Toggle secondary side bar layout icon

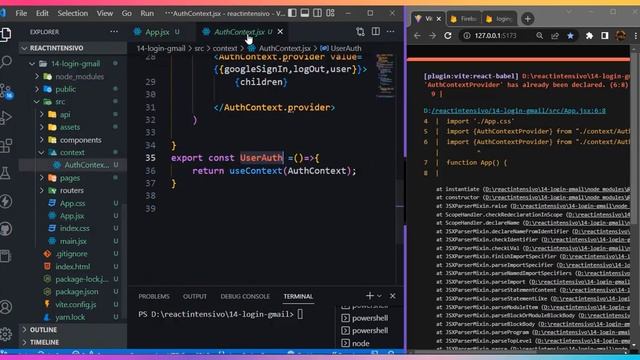pyautogui.click(x=318, y=13)
